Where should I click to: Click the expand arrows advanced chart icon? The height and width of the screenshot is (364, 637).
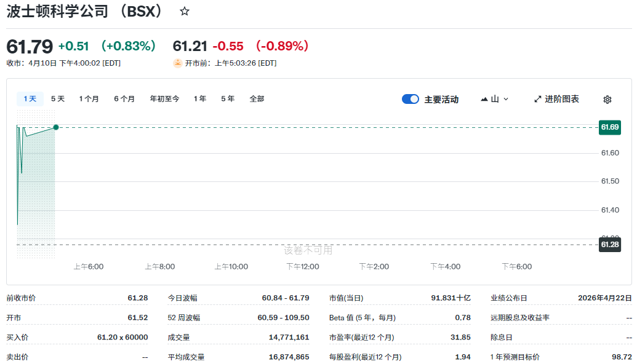[537, 99]
